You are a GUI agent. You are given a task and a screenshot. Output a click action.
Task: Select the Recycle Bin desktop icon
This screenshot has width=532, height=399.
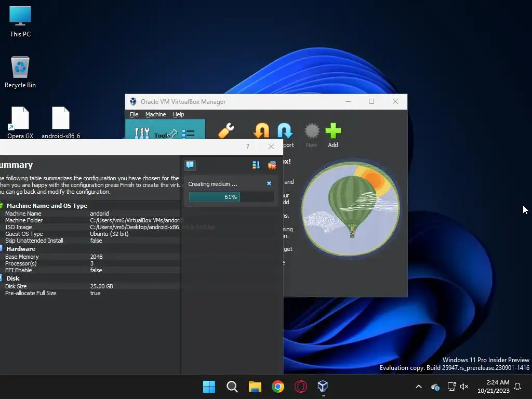pyautogui.click(x=20, y=72)
